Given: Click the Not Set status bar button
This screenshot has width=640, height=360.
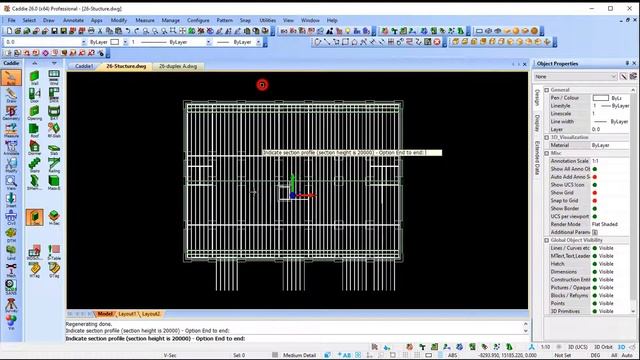Looking at the screenshot, I should tap(563, 355).
